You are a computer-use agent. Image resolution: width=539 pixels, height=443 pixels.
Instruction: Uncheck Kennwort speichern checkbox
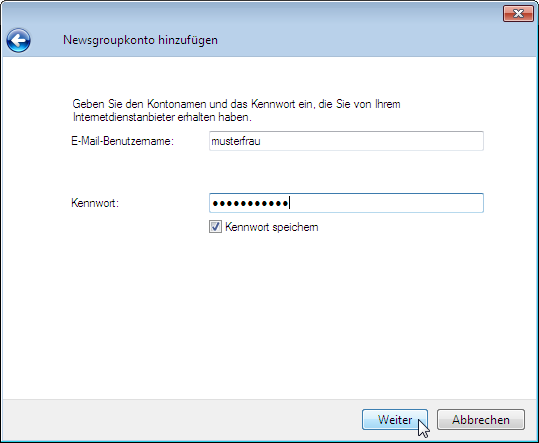216,227
